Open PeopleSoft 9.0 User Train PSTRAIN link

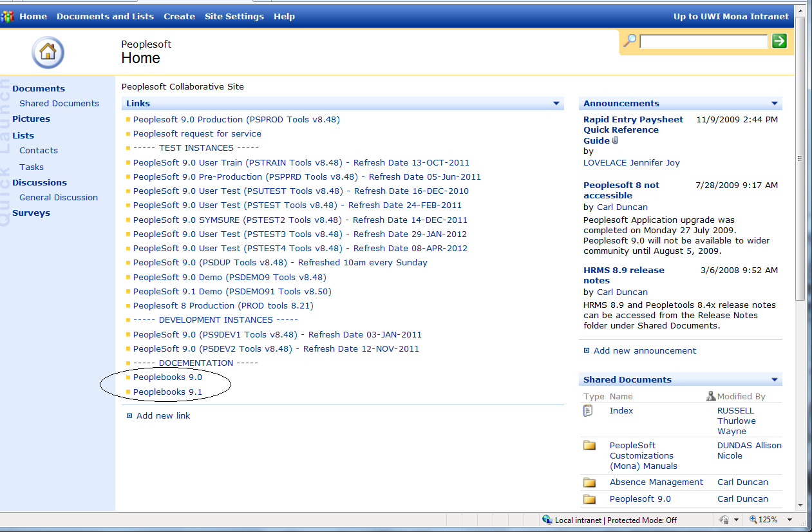pyautogui.click(x=301, y=163)
